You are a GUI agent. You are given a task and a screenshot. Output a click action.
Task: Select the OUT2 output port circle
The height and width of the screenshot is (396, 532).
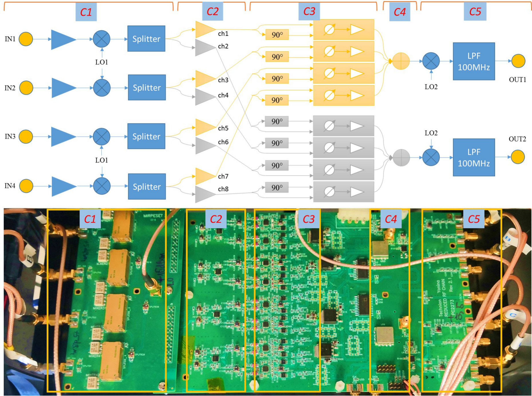(x=518, y=157)
